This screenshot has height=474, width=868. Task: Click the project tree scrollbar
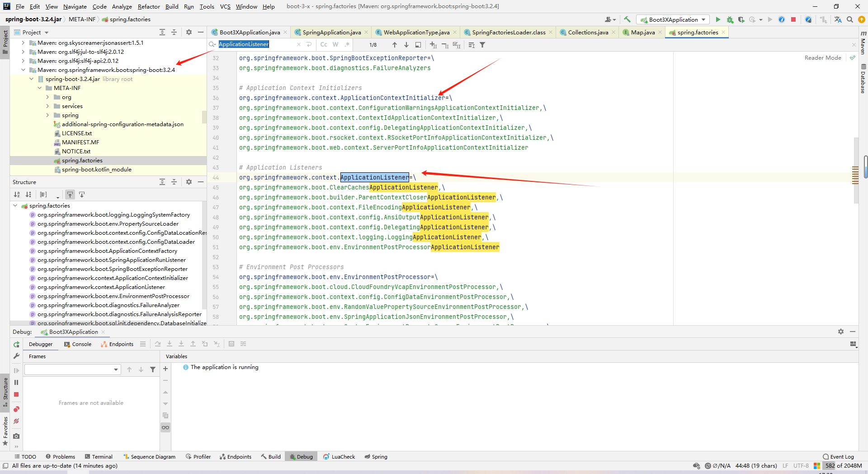(x=204, y=118)
